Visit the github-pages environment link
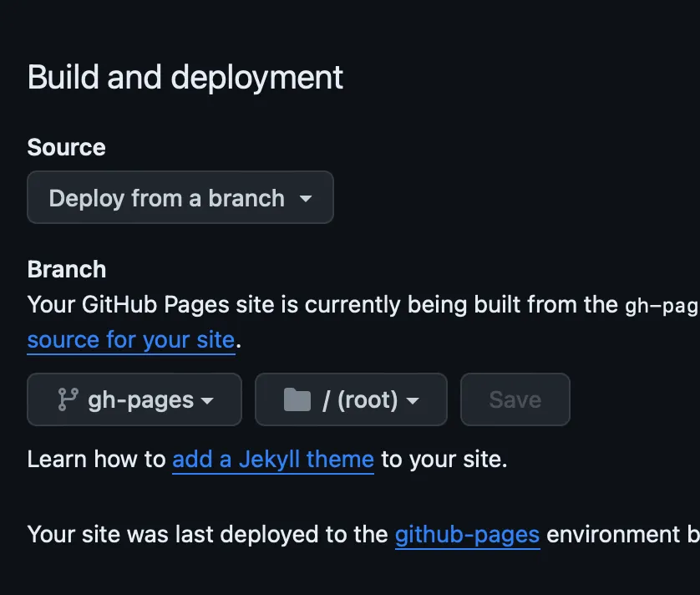The width and height of the screenshot is (700, 595). (467, 534)
